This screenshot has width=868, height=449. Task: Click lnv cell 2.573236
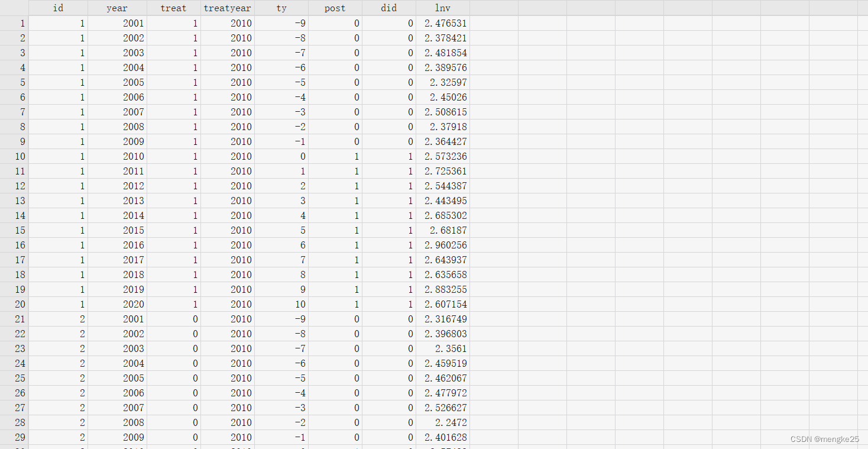pyautogui.click(x=443, y=156)
